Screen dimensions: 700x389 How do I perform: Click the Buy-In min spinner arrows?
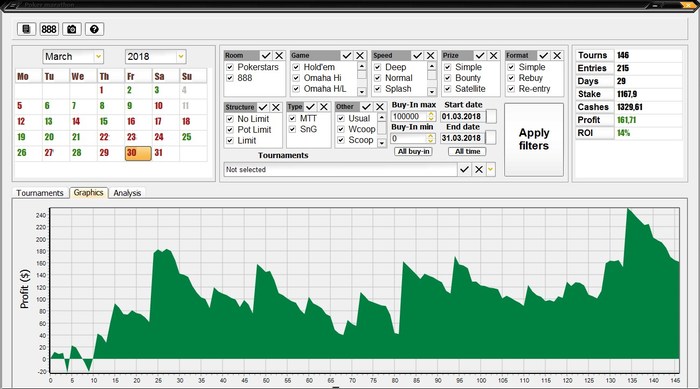pyautogui.click(x=431, y=138)
